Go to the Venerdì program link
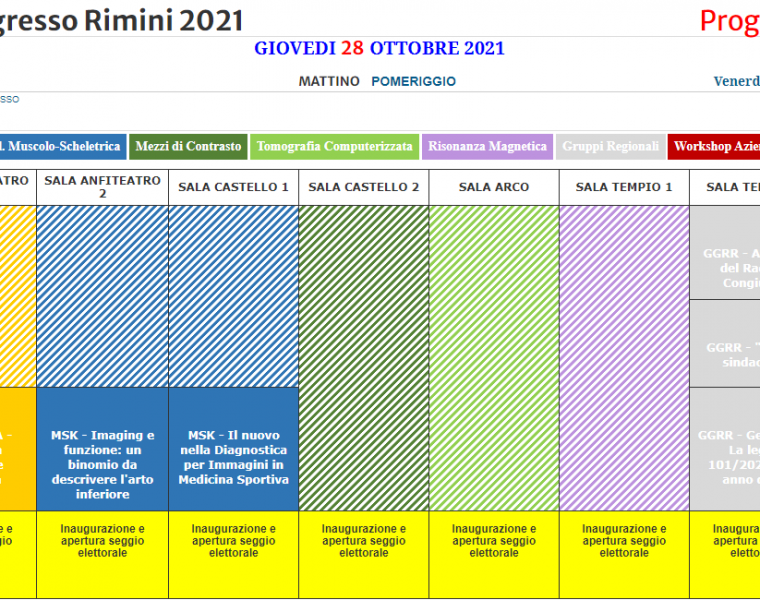The width and height of the screenshot is (760, 600). (737, 81)
